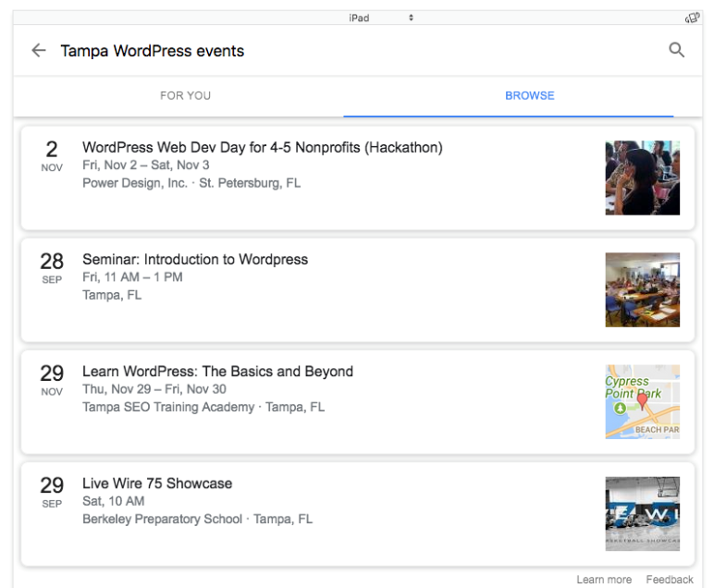Open the iPad device dropdown
Screen dimensions: 714x588
[x=381, y=18]
